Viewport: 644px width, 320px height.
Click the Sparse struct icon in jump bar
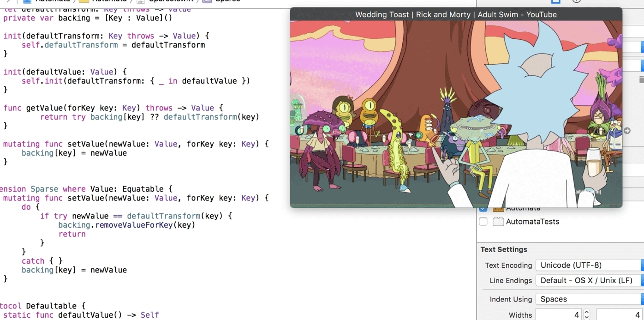point(207,1)
